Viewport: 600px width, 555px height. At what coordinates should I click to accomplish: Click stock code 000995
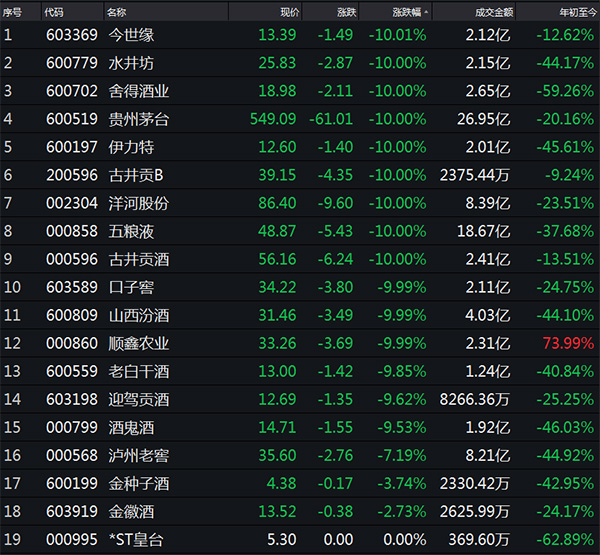click(x=72, y=539)
